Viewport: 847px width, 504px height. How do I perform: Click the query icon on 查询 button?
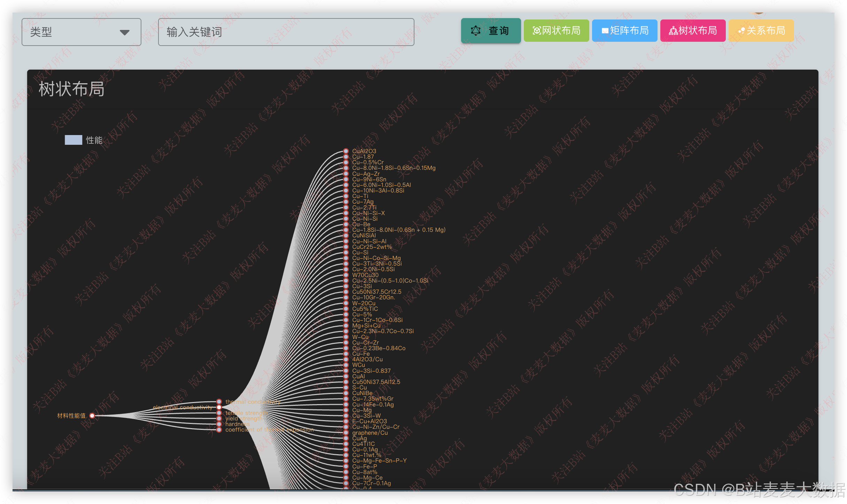(x=475, y=31)
